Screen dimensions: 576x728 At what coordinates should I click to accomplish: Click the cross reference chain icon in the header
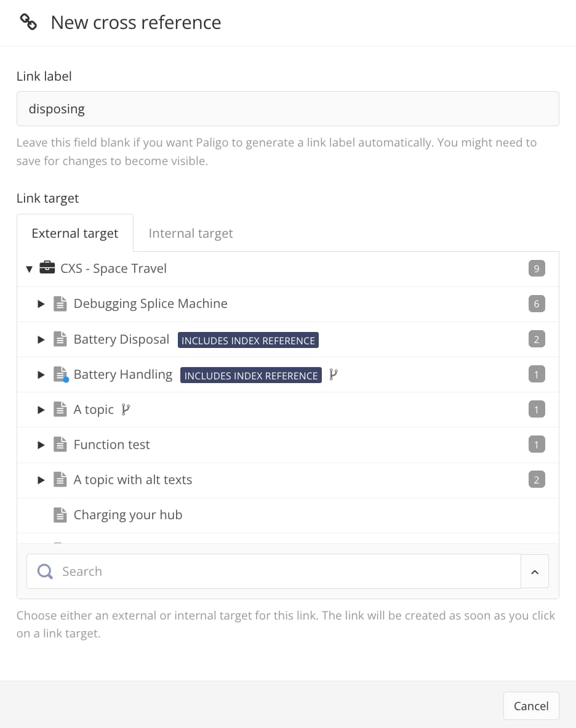click(x=27, y=22)
